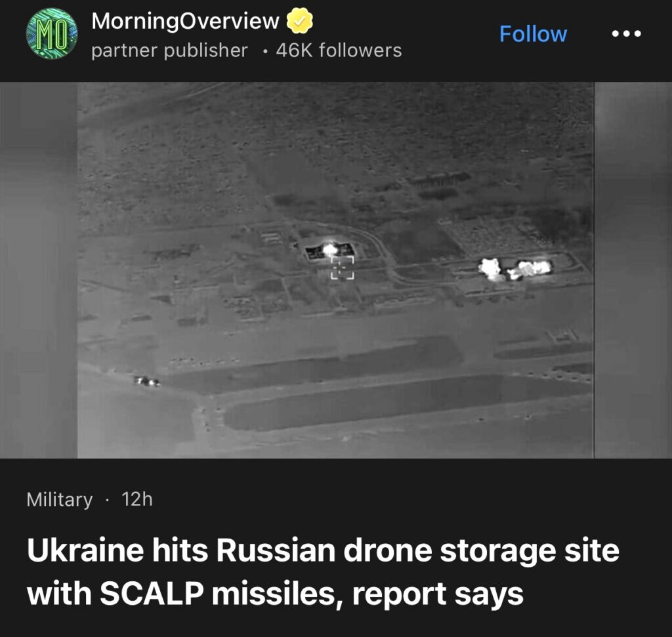The image size is (672, 637).
Task: Open the MorningOverview publisher name link
Action: [185, 20]
